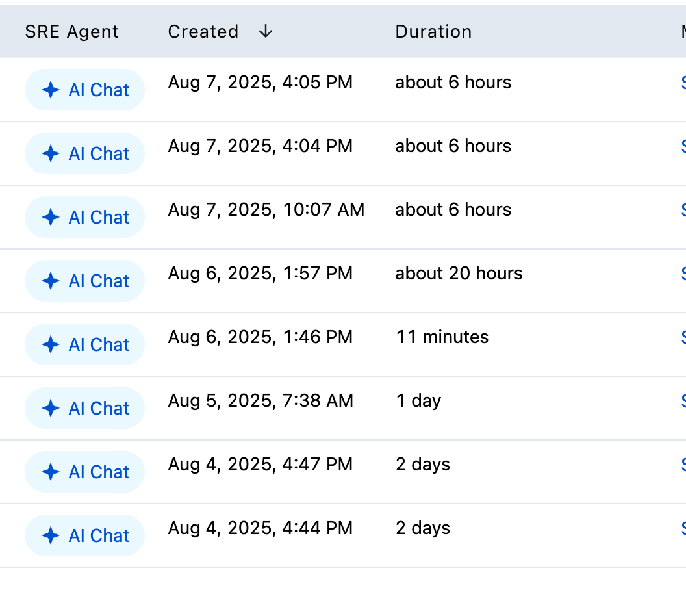Click the Duration cell showing about 20 hours
The height and width of the screenshot is (616, 686).
coord(458,273)
